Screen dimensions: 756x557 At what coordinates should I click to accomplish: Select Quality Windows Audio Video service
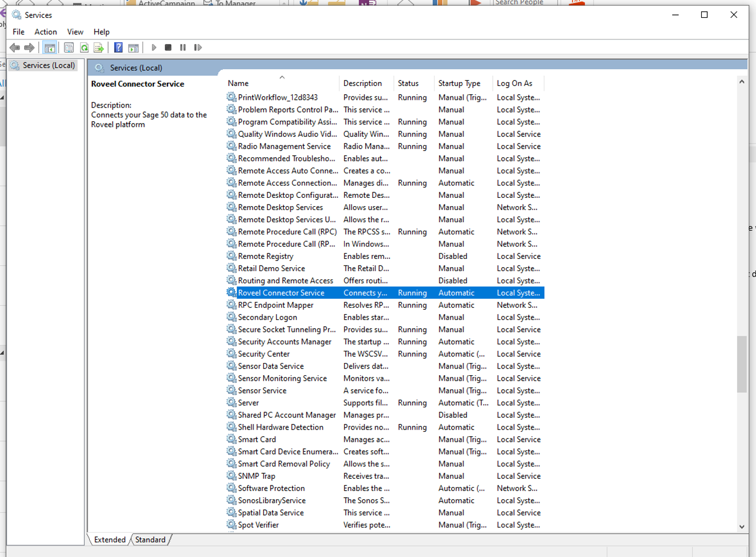click(385, 134)
